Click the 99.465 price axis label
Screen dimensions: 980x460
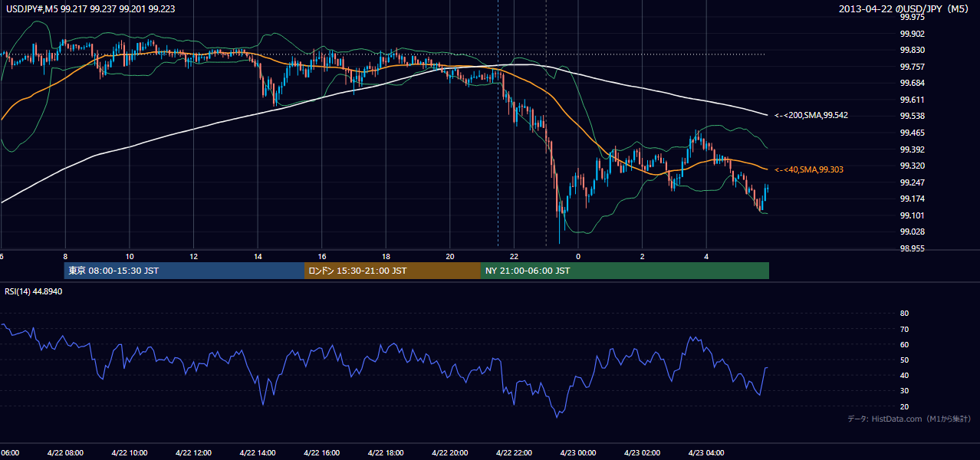point(912,133)
